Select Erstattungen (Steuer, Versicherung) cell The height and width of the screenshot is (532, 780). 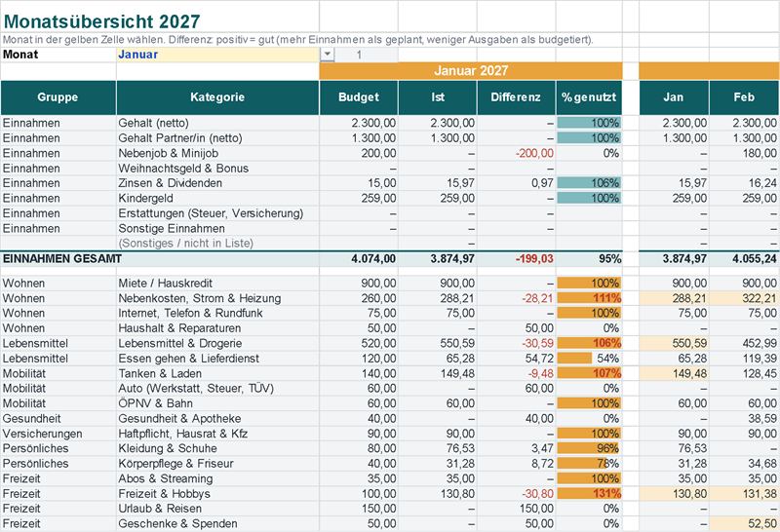coord(217,213)
